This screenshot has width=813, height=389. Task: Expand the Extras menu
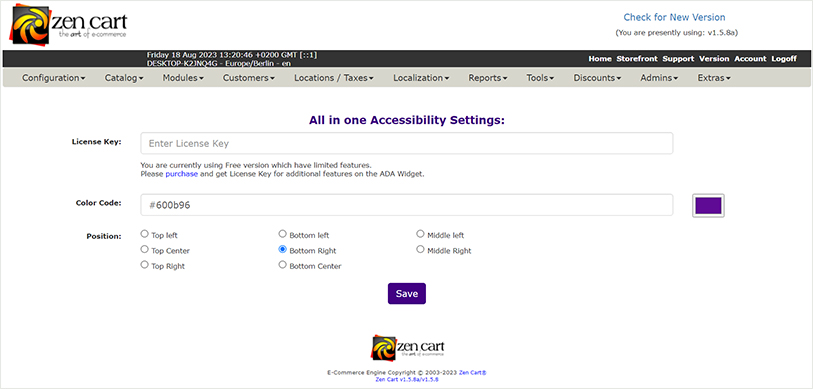click(x=714, y=78)
